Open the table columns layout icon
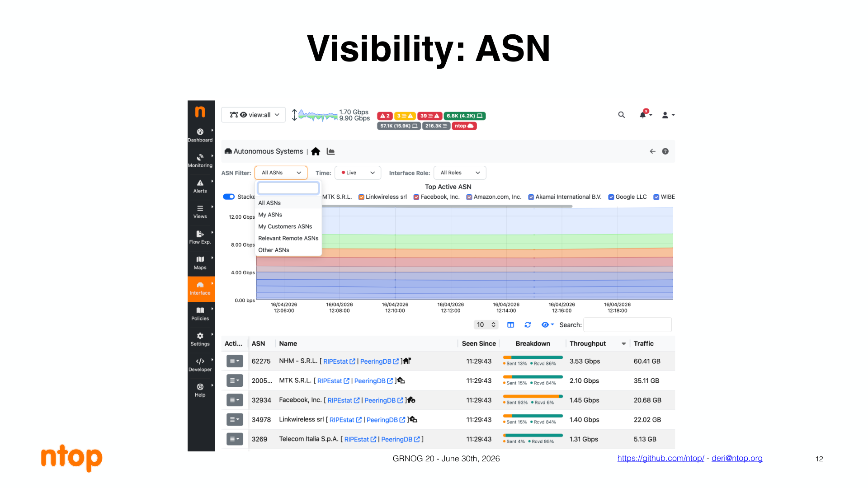 coord(511,324)
